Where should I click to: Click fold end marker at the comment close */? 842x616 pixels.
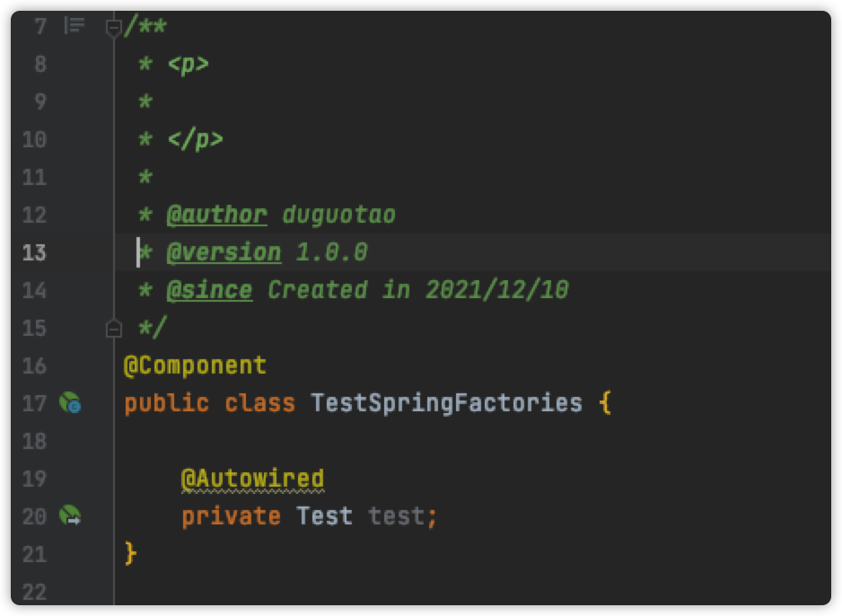pos(113,328)
